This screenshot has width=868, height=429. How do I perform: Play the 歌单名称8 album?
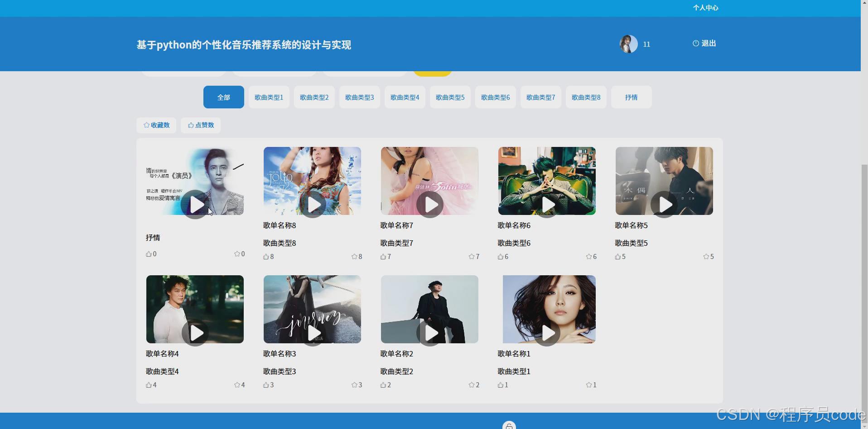(313, 204)
